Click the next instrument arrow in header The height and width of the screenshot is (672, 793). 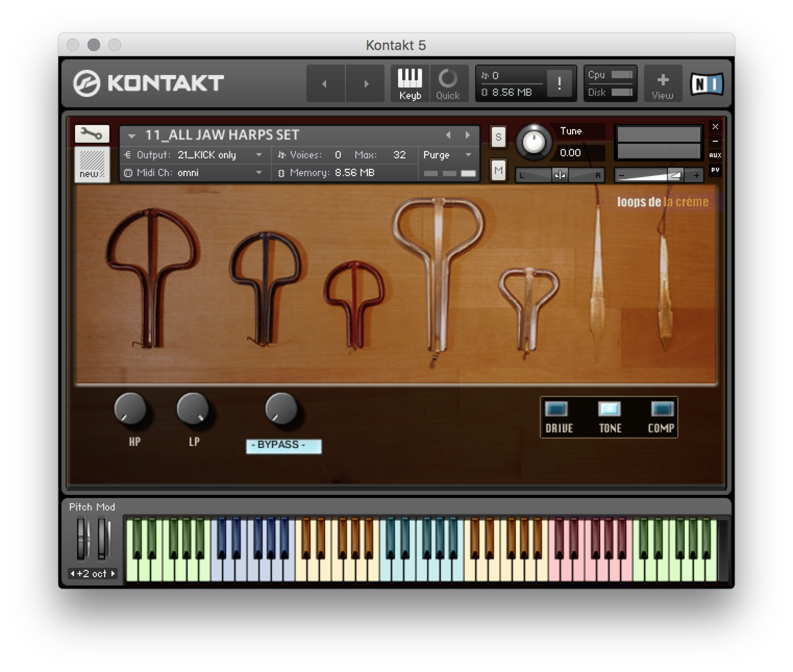pos(467,134)
